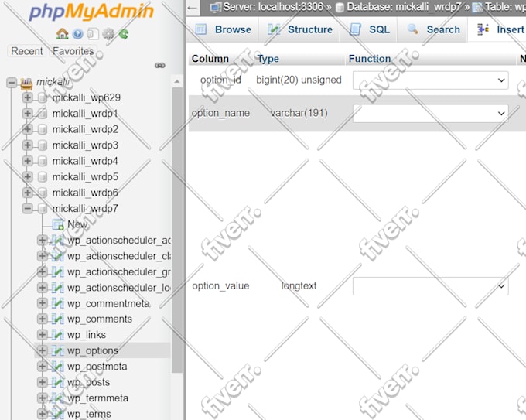
Task: Click the wp_comments table icon
Action: pyautogui.click(x=58, y=319)
